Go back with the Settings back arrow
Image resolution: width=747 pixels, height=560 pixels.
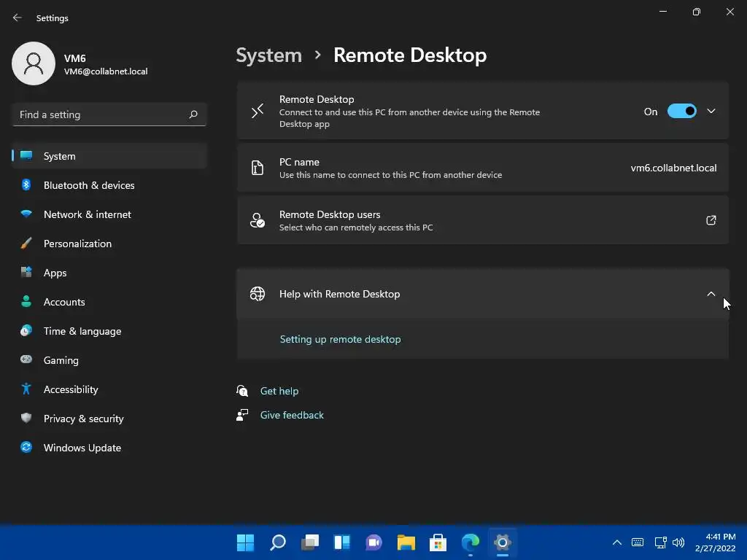pos(18,17)
